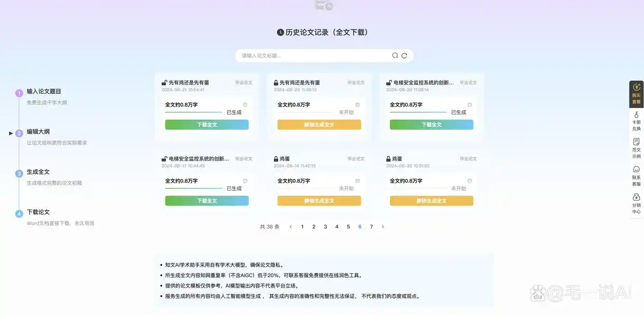Click the history clock icon in the page title
The width and height of the screenshot is (644, 315).
click(x=279, y=32)
